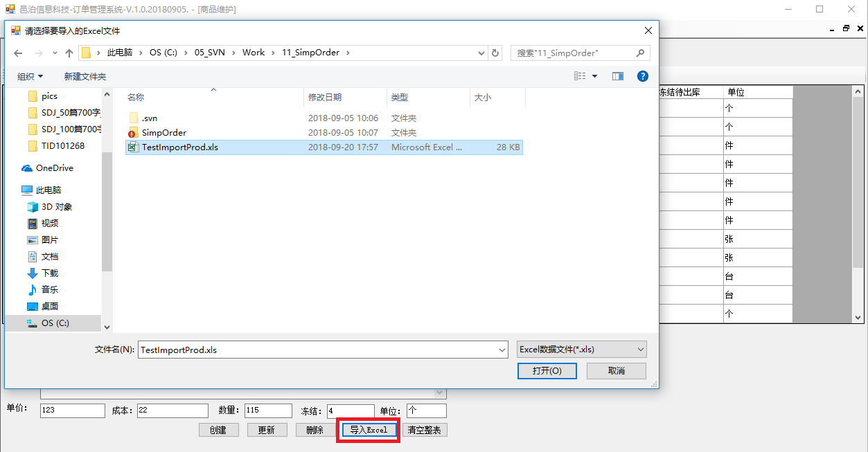This screenshot has width=868, height=452.
Task: Refresh the 11_SimpOrder folder view
Action: click(x=495, y=53)
